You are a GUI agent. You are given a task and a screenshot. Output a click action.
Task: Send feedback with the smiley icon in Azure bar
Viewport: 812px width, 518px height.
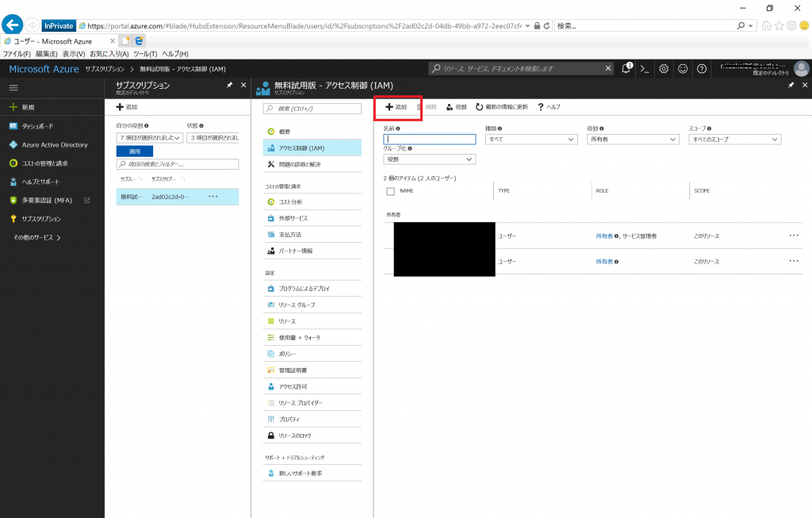(x=683, y=68)
